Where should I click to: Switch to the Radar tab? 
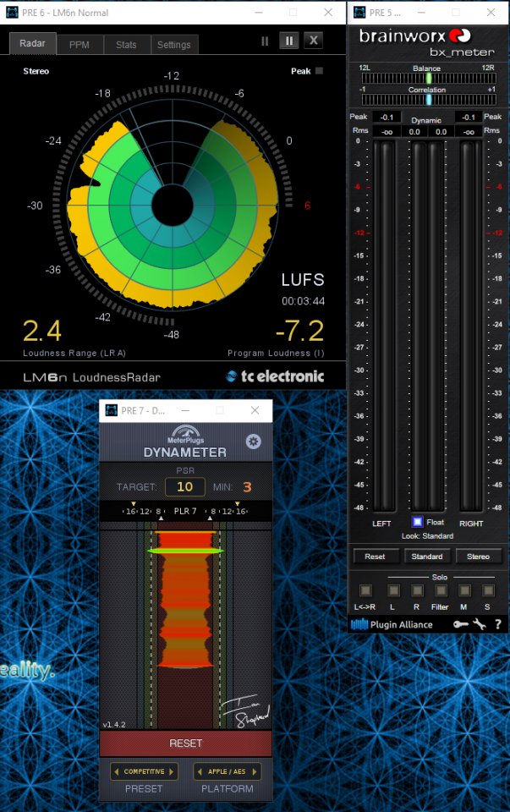(32, 44)
